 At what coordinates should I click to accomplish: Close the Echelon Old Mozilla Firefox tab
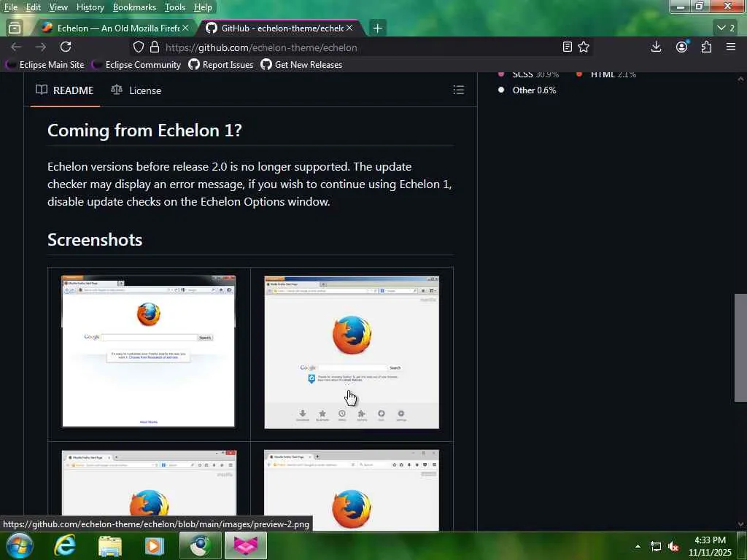click(185, 28)
